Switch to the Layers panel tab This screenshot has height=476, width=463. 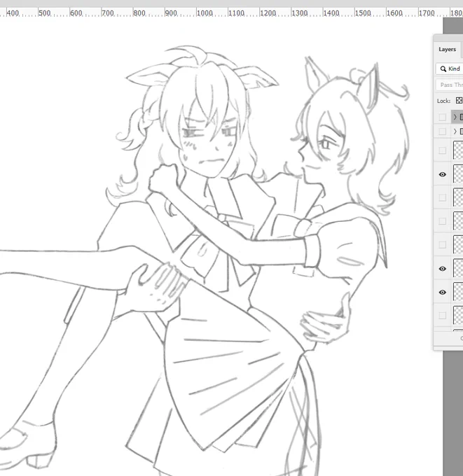447,49
